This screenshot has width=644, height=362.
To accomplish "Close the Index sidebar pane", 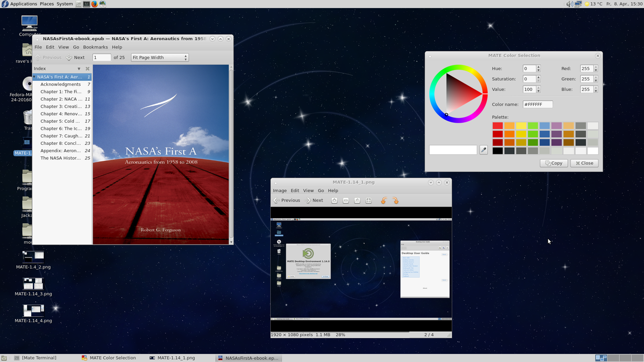I will pos(88,69).
